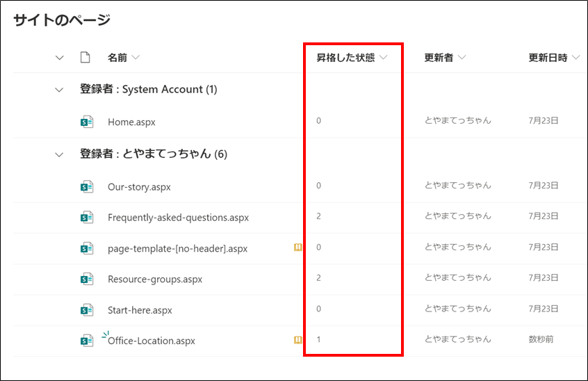Open the 更新者 column dropdown

click(x=462, y=58)
